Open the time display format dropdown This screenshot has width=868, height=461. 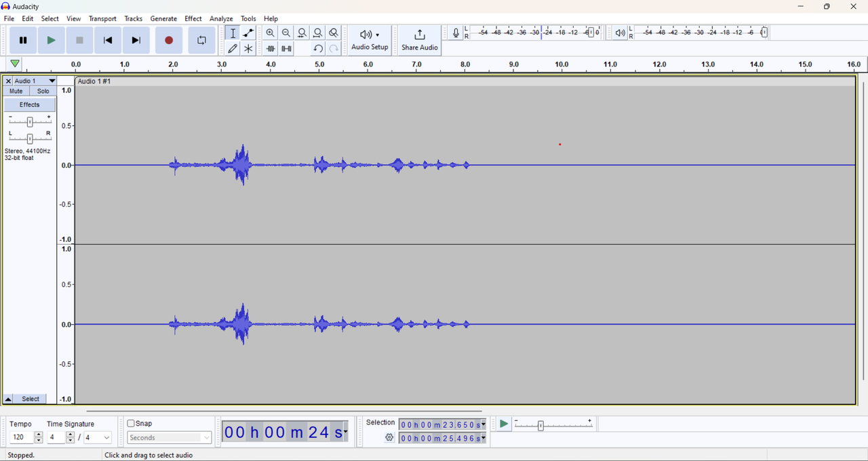(346, 432)
